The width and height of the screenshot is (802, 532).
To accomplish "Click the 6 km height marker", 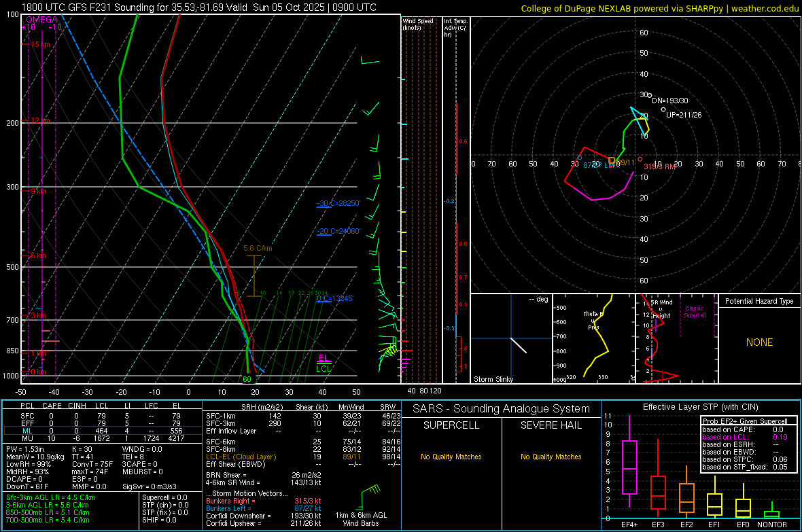I will pyautogui.click(x=38, y=255).
